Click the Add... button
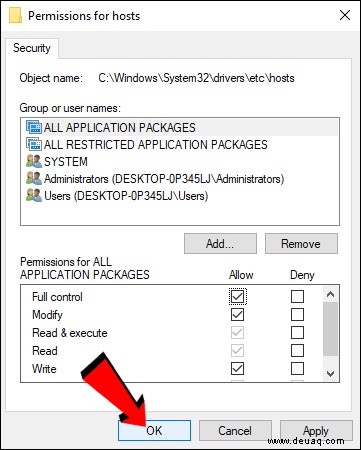Screen dimensions: 361x450 [220, 244]
